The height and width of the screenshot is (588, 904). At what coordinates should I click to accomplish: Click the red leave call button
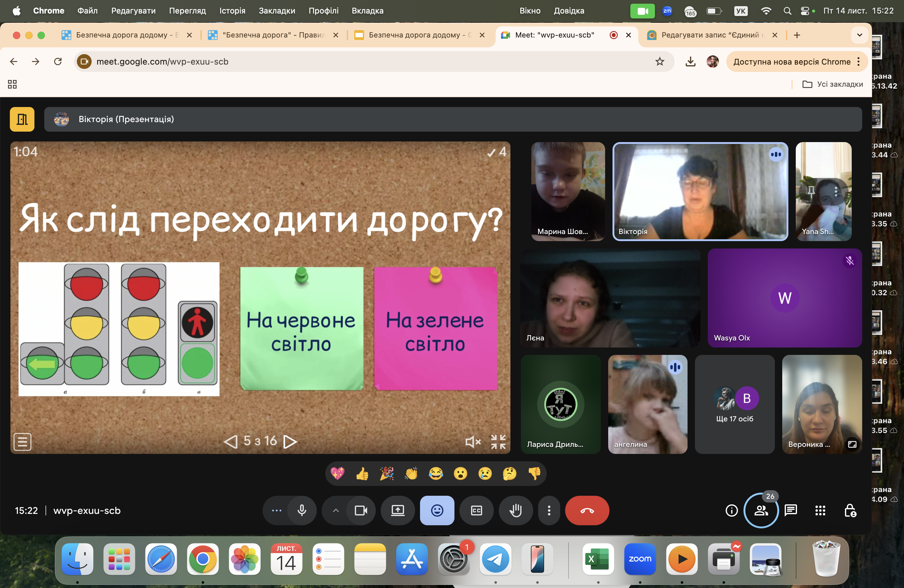coord(586,510)
